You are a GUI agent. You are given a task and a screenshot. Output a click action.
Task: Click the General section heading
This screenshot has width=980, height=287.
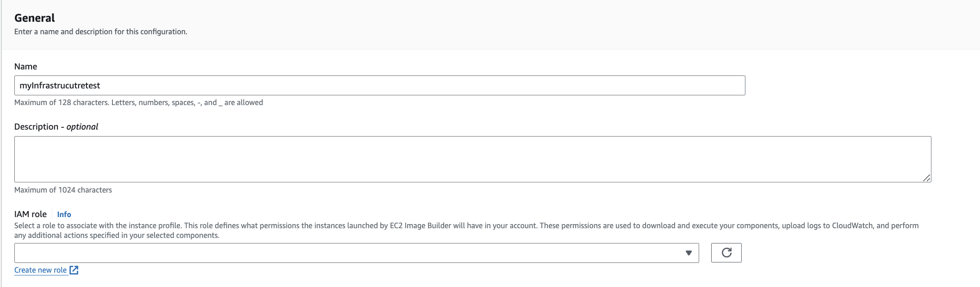pos(35,18)
